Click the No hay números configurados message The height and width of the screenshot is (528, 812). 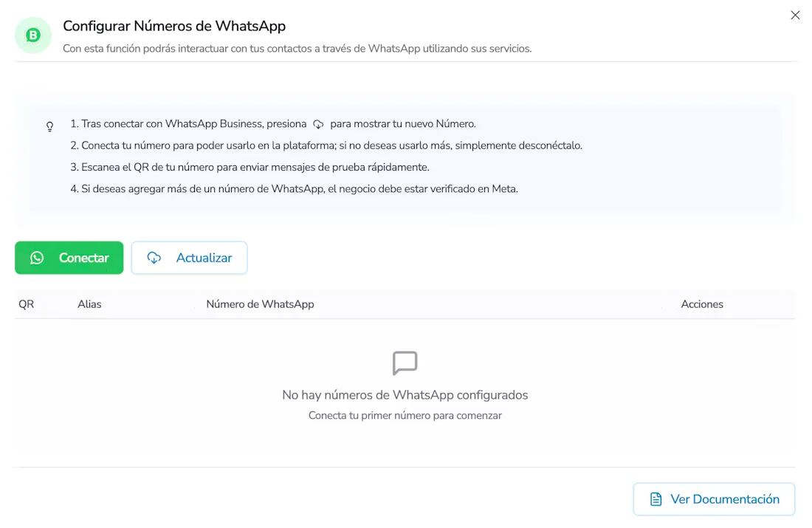(x=405, y=394)
